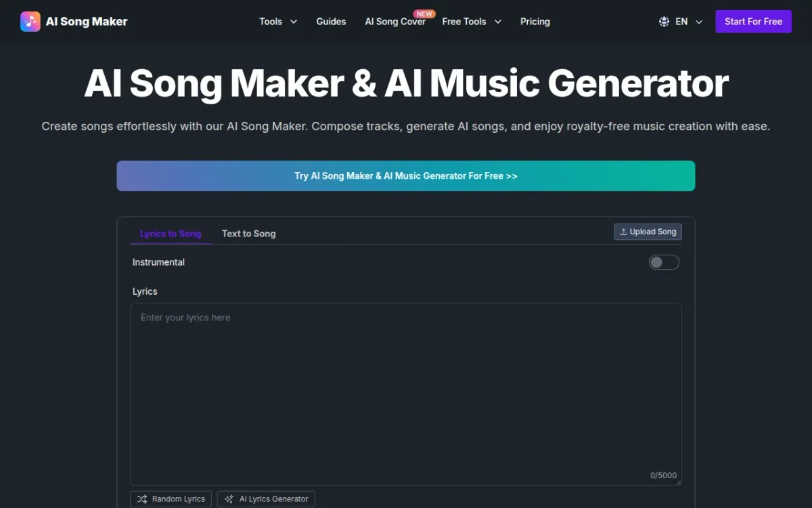The width and height of the screenshot is (812, 508).
Task: Click inside the lyrics text area
Action: 405,393
